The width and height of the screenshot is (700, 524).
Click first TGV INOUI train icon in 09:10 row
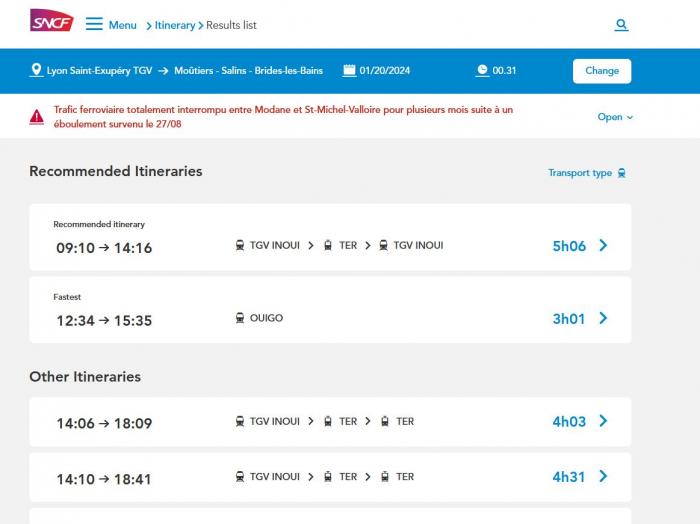pyautogui.click(x=240, y=245)
